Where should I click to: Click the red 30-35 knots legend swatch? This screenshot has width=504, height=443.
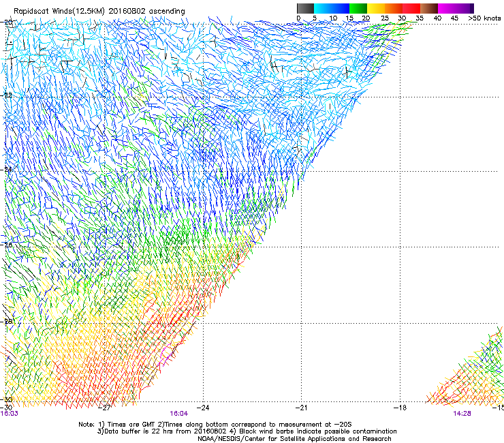411,8
